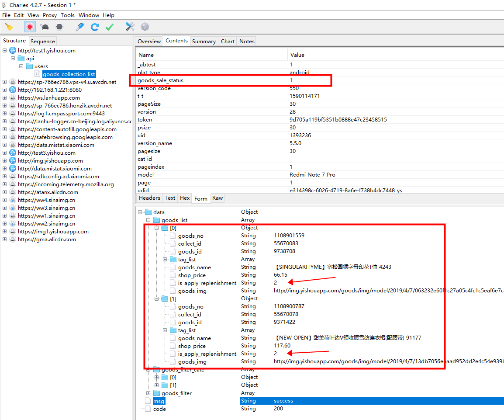Expand the goods_filter array node
Screen dimensions: 504x420
148,393
